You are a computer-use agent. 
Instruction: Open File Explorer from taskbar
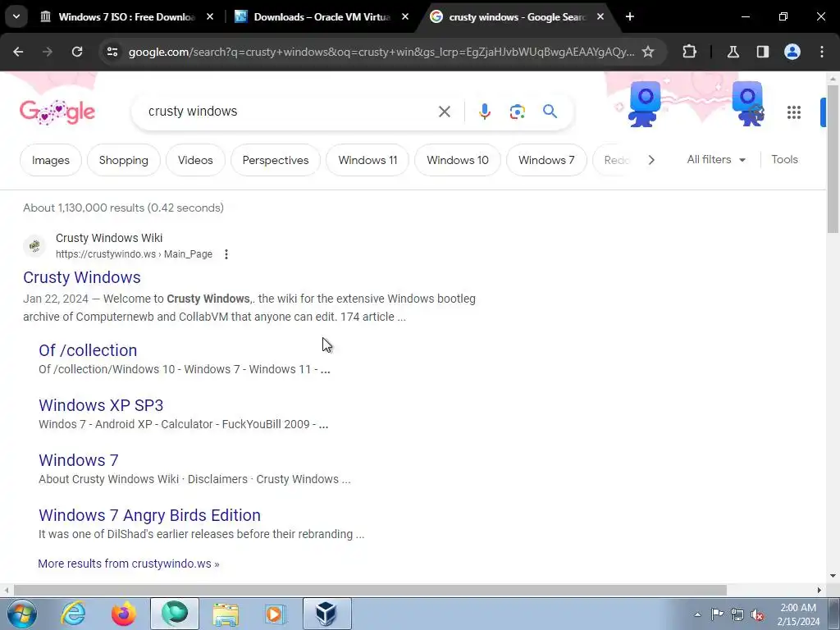[226, 614]
